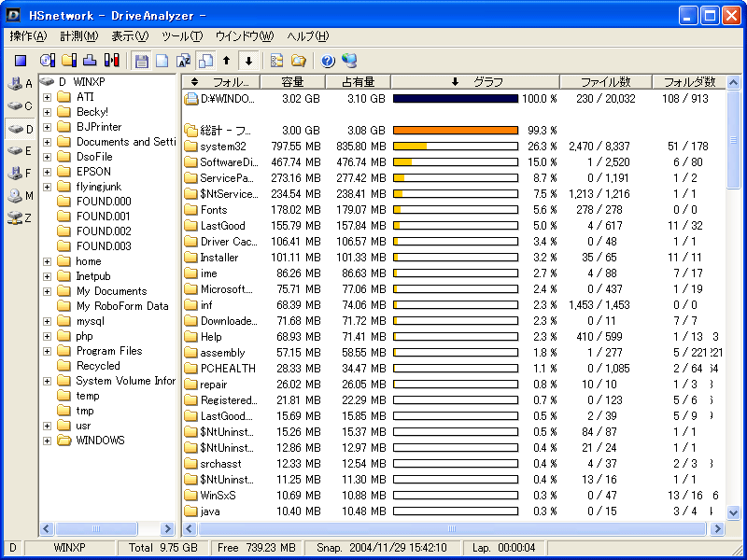Expand the Inetpub folder node
This screenshot has height=560, width=747.
click(x=48, y=276)
